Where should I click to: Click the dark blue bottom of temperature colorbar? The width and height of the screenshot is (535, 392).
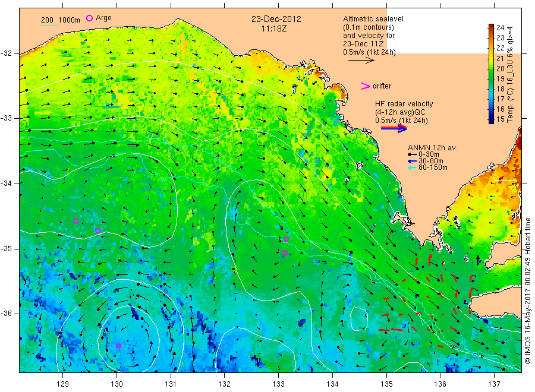[491, 120]
